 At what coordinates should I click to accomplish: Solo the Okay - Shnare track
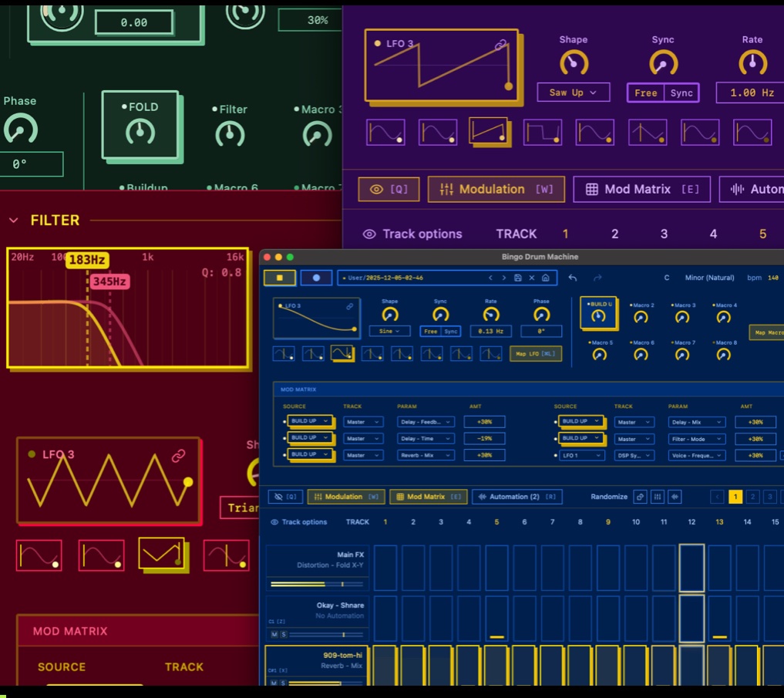(x=284, y=635)
